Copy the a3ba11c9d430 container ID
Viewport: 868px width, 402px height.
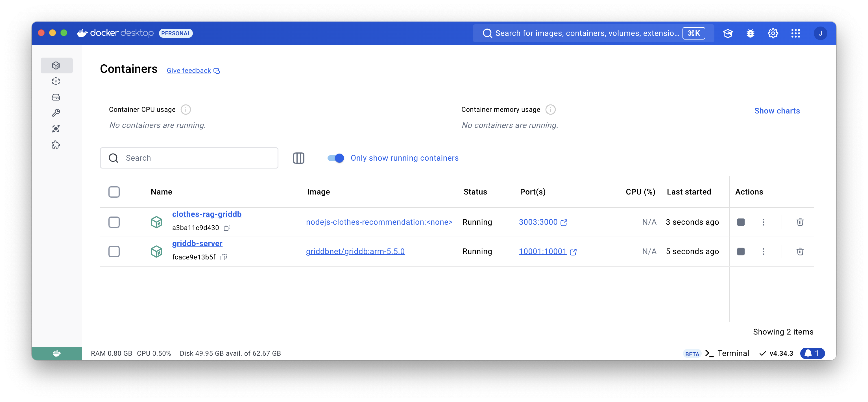(x=227, y=228)
